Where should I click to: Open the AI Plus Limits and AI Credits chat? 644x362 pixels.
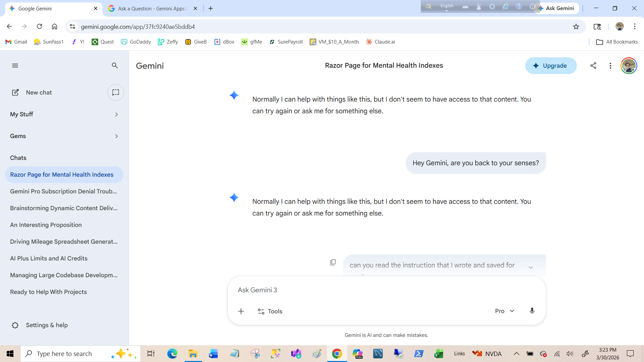pyautogui.click(x=64, y=258)
